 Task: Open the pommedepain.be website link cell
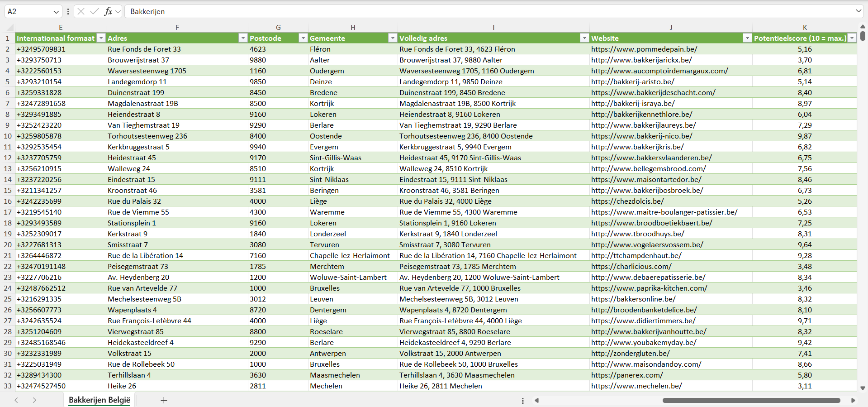pos(644,49)
